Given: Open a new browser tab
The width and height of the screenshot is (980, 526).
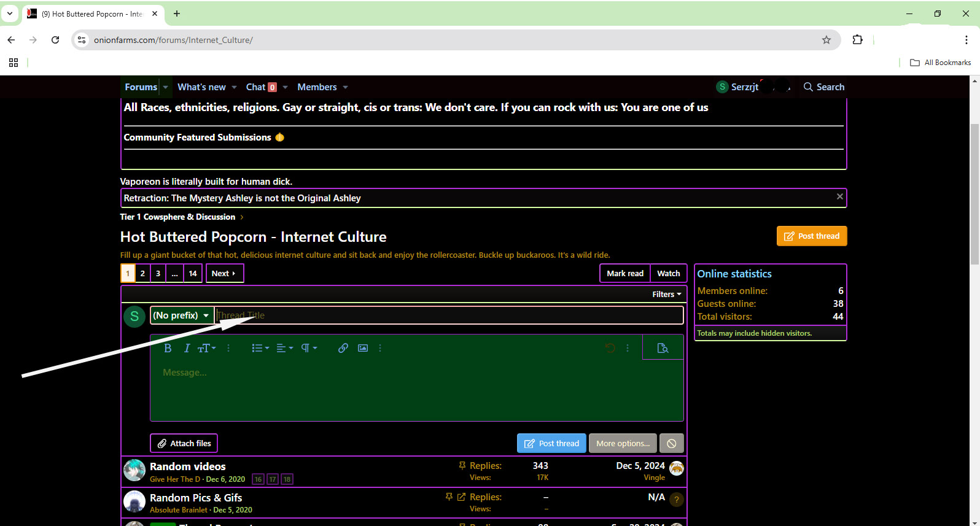Looking at the screenshot, I should coord(177,14).
